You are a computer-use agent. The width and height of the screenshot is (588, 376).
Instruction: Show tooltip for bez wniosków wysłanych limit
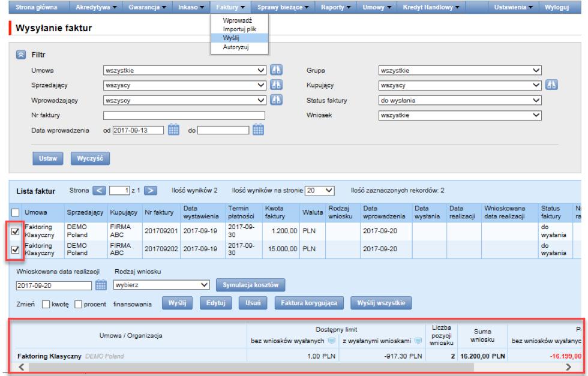click(x=331, y=341)
